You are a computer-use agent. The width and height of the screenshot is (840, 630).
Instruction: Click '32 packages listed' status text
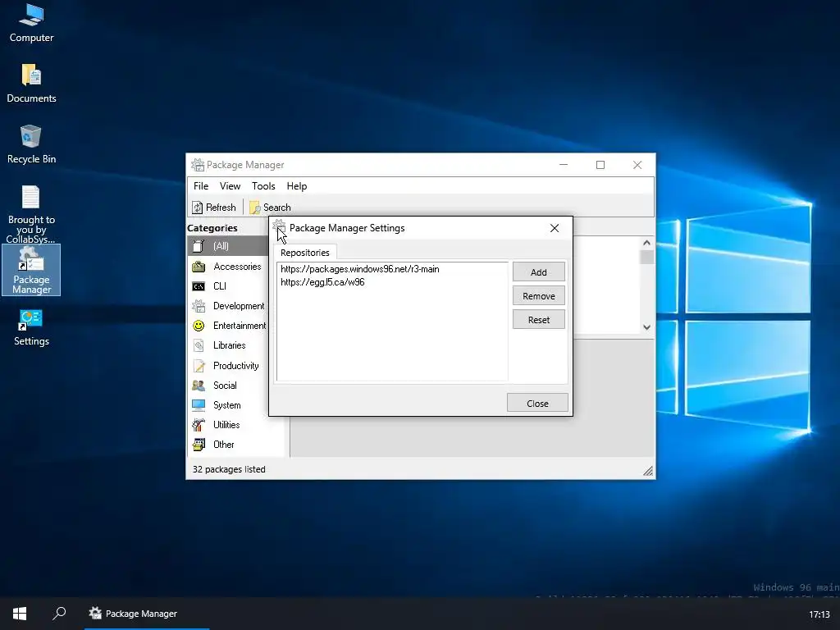pos(229,469)
